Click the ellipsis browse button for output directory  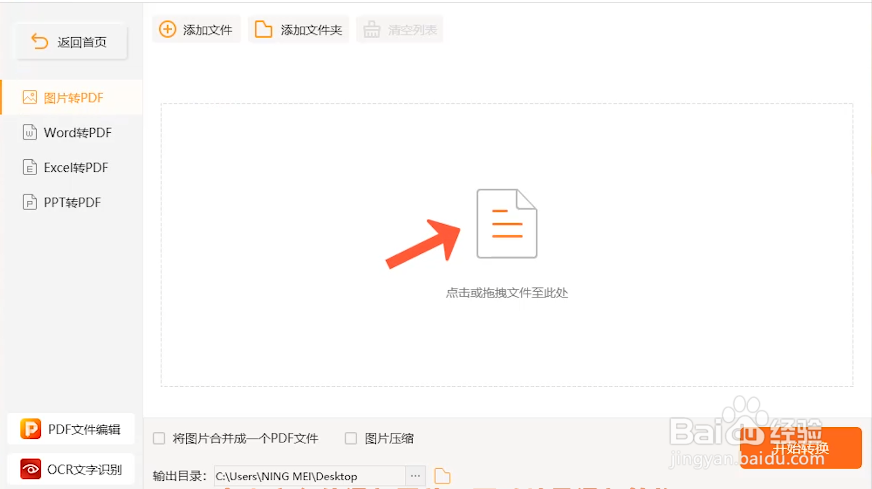point(415,476)
